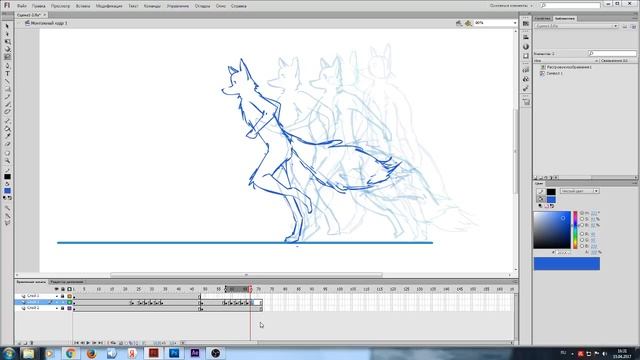Open the Вставка menu

pyautogui.click(x=83, y=6)
